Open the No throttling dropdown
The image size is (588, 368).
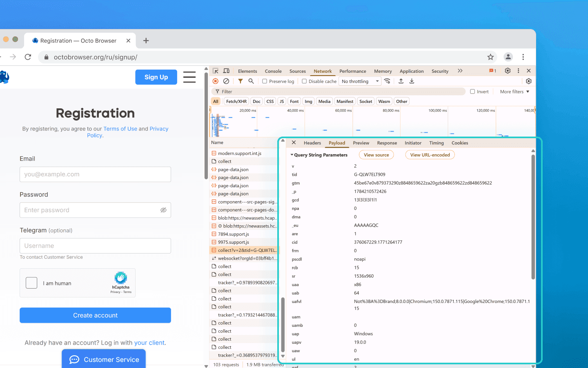click(360, 81)
